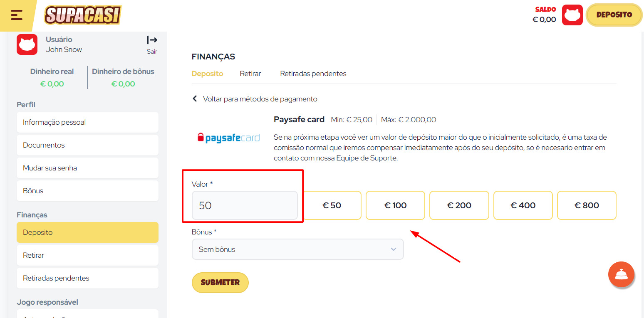Click the back arrow before Voltar para métodos
The height and width of the screenshot is (318, 644).
click(195, 99)
